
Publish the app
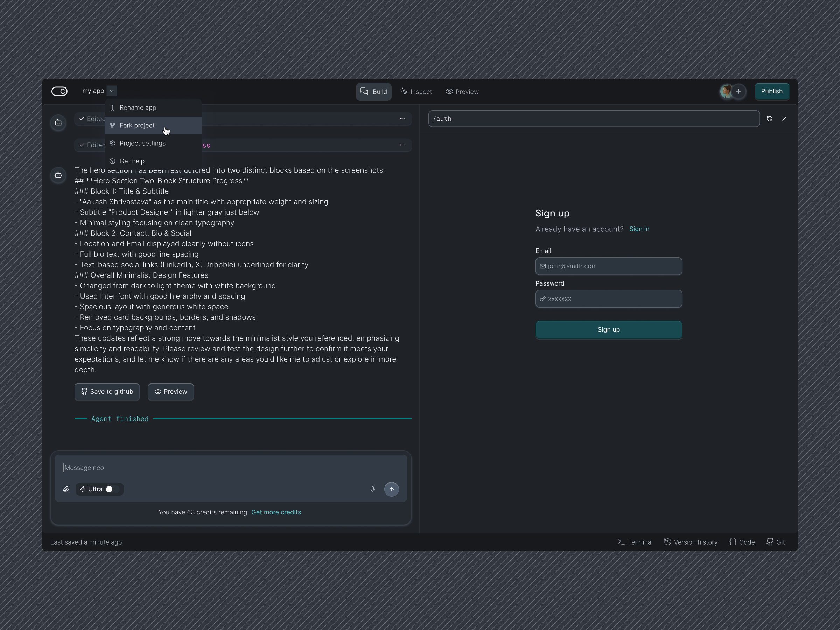tap(772, 91)
